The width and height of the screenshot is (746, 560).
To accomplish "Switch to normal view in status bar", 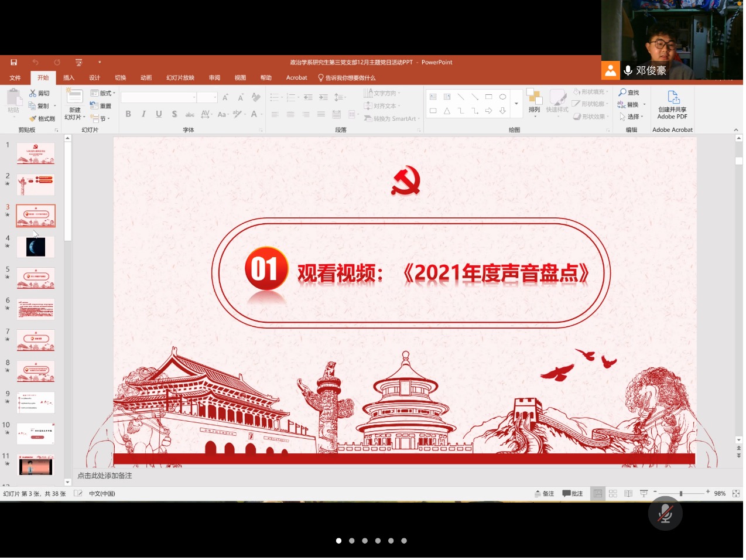I will coord(598,494).
